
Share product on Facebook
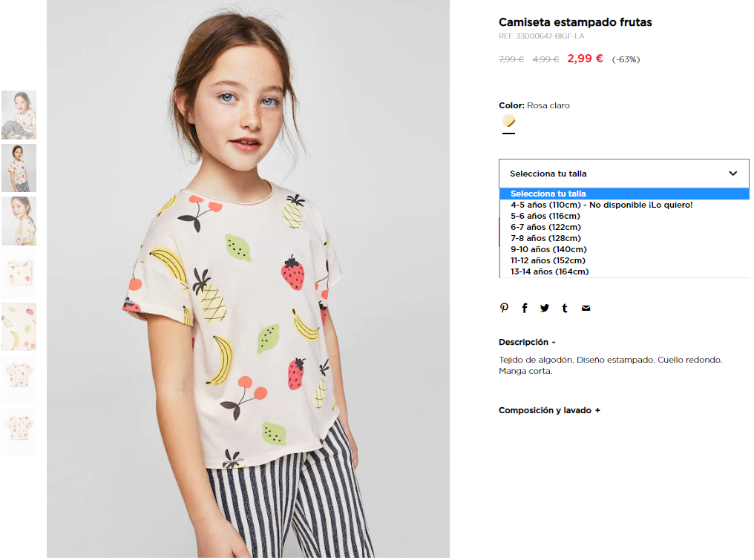pos(525,308)
